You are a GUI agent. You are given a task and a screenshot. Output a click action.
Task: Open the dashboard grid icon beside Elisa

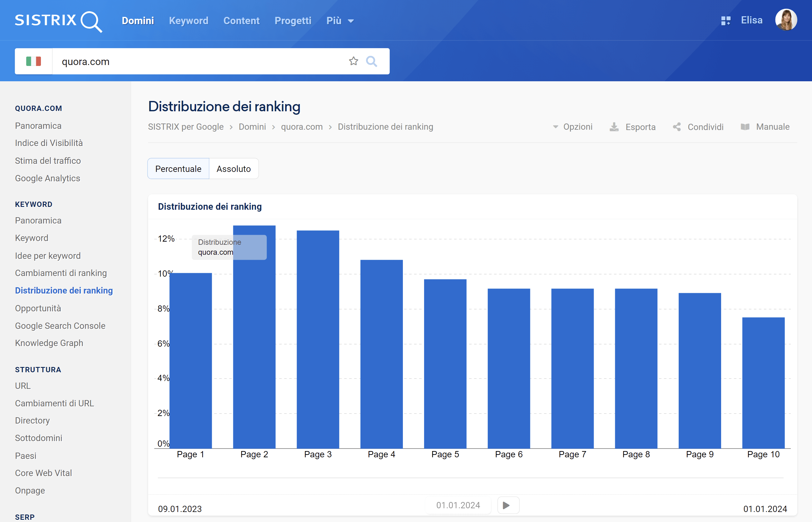726,21
